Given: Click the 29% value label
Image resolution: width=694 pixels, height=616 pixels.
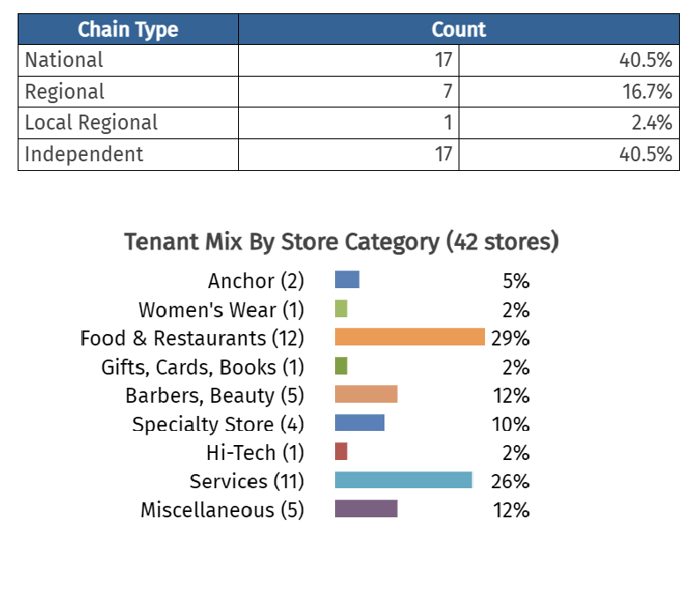Looking at the screenshot, I should click(x=511, y=338).
